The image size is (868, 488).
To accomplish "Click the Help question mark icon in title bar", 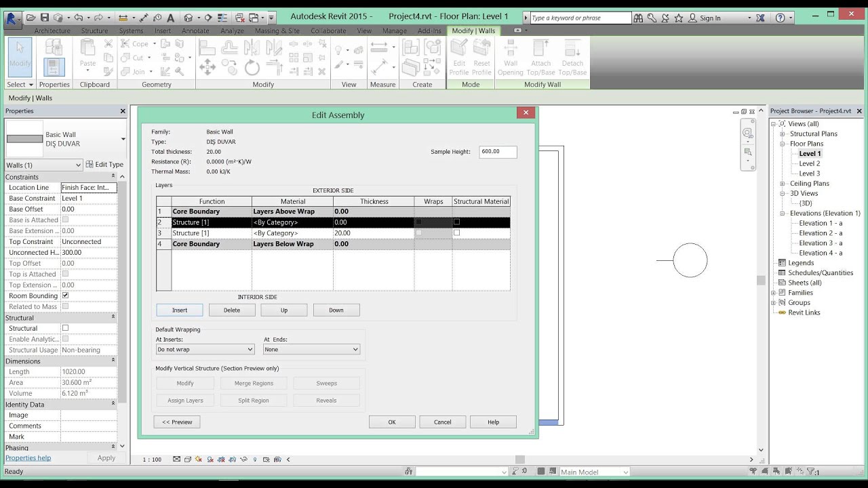I will pos(780,18).
